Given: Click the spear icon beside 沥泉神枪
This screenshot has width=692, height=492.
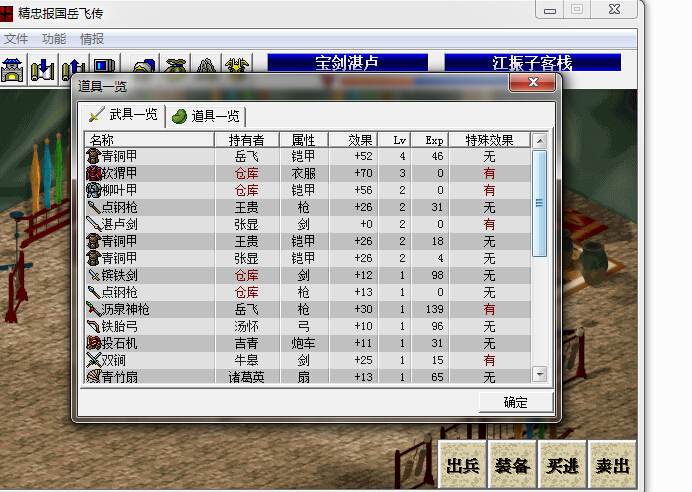Looking at the screenshot, I should (94, 309).
